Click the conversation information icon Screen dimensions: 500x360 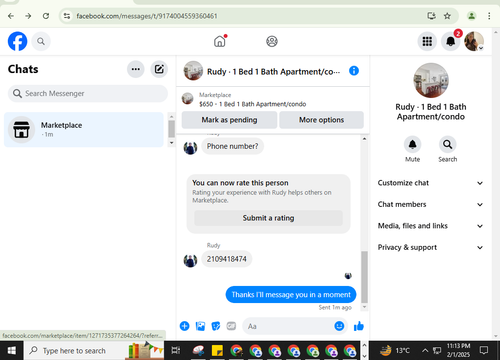click(354, 71)
